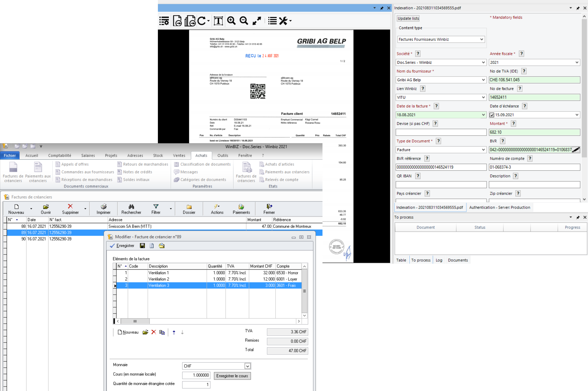Click the pen icon beside the BVR field

pos(576,150)
